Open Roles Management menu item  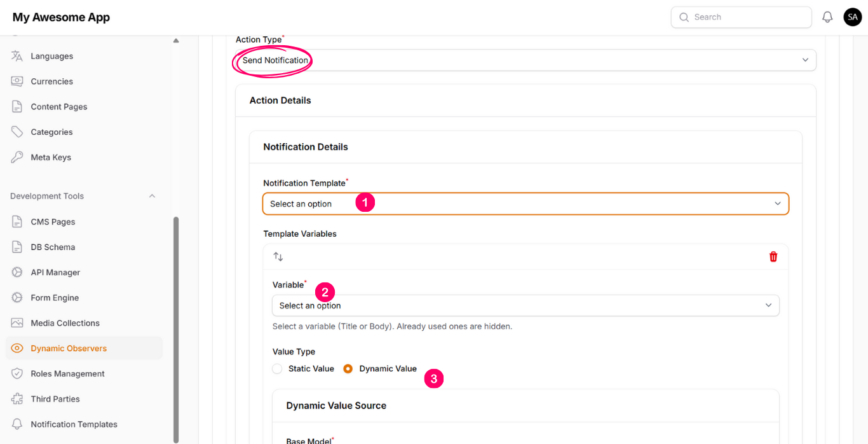pos(67,373)
